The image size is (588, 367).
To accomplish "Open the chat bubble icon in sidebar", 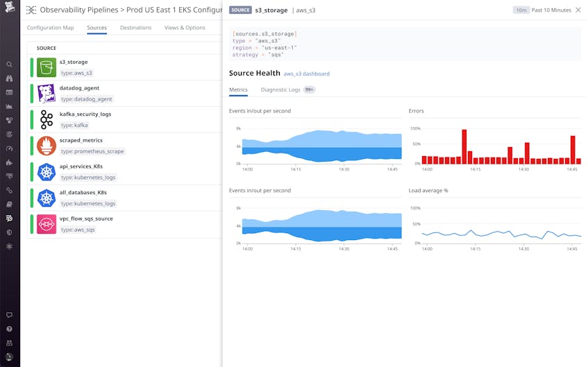I will (x=10, y=315).
